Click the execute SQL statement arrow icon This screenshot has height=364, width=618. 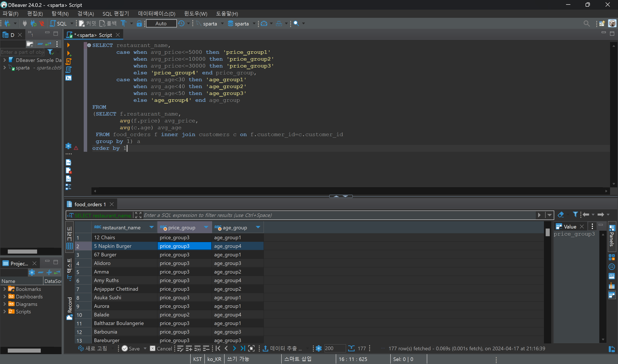click(x=68, y=45)
